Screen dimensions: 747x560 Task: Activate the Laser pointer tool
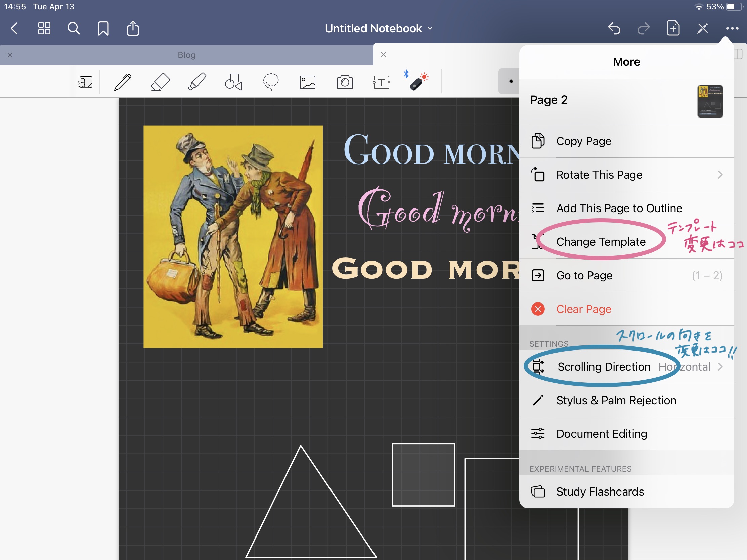pyautogui.click(x=418, y=82)
